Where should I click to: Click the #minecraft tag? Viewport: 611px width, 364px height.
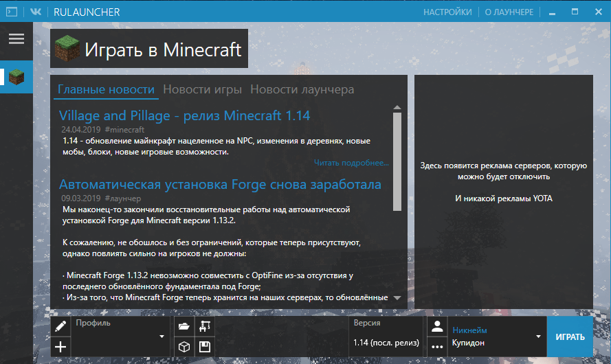point(124,130)
